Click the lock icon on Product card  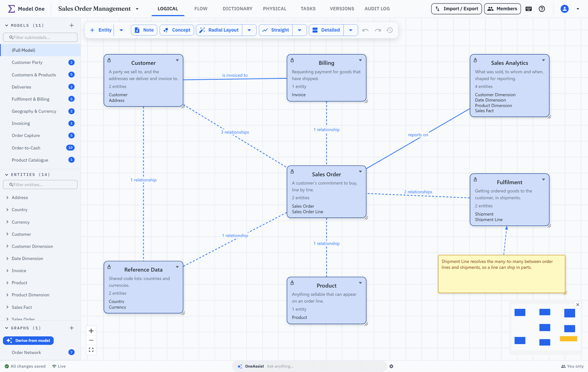point(292,283)
